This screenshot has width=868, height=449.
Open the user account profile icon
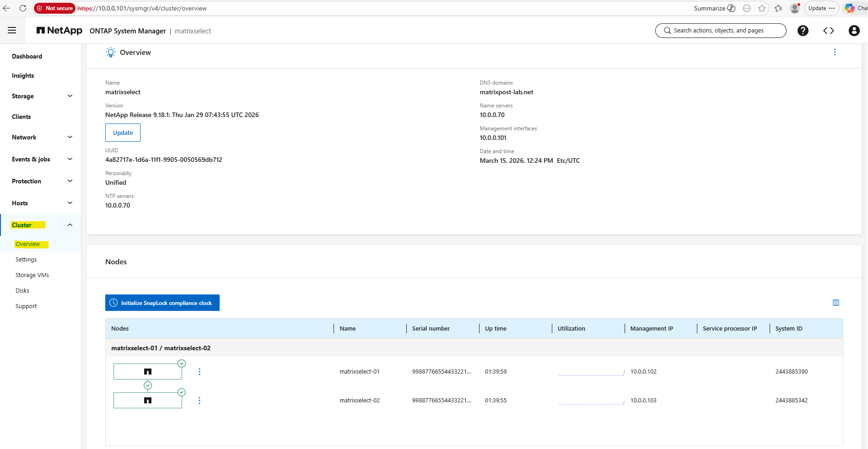(x=854, y=31)
